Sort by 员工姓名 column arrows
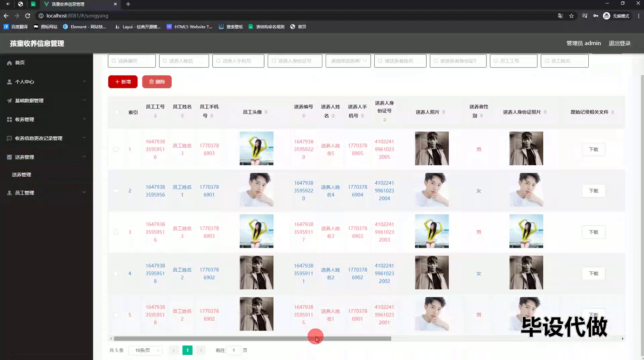 tap(182, 116)
